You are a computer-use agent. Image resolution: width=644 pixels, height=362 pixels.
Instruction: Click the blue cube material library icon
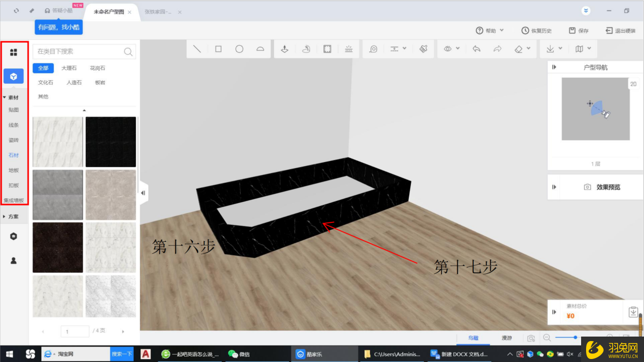pyautogui.click(x=13, y=76)
